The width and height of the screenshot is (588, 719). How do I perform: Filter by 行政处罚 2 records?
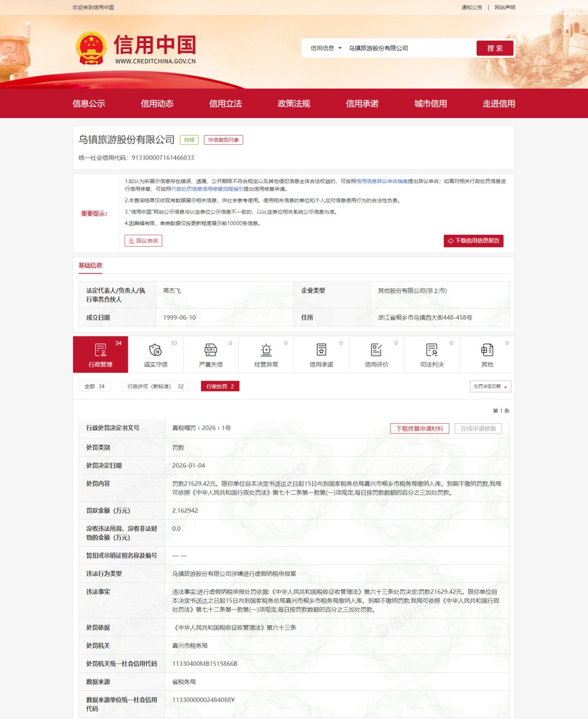220,387
